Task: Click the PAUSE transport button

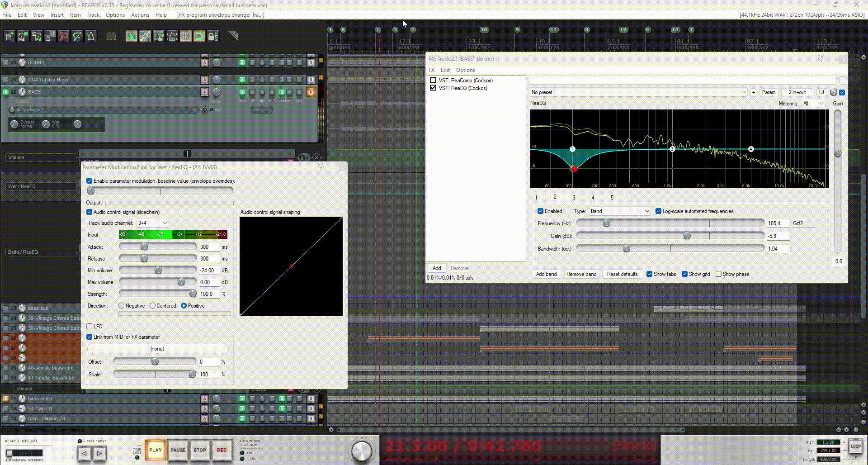Action: tap(178, 451)
